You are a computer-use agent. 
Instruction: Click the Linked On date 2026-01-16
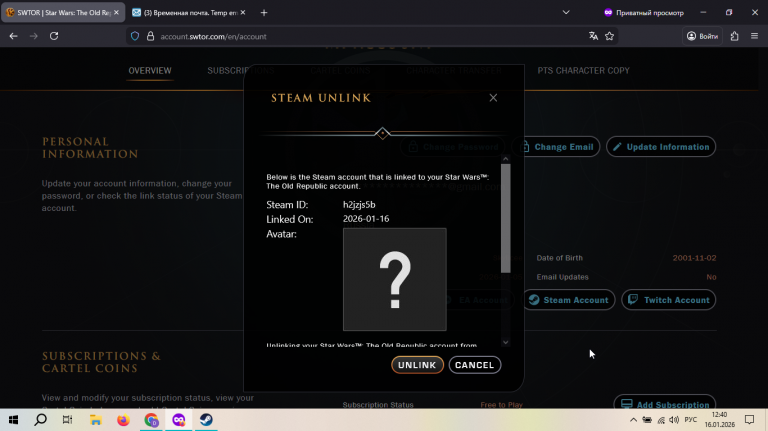click(366, 219)
